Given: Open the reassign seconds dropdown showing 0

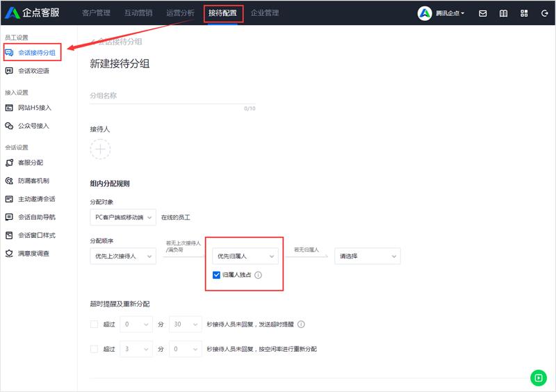Looking at the screenshot, I should 186,349.
